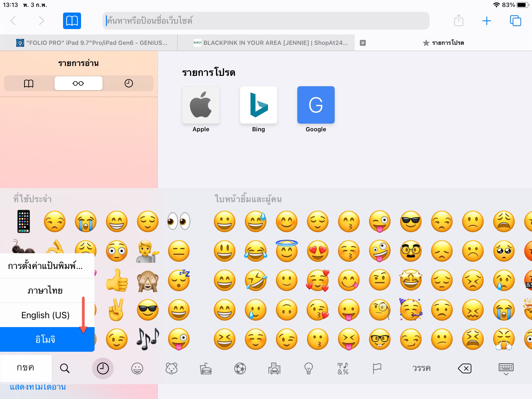This screenshot has width=532, height=399.
Task: Switch to history clock segment in sidebar
Action: coord(129,83)
